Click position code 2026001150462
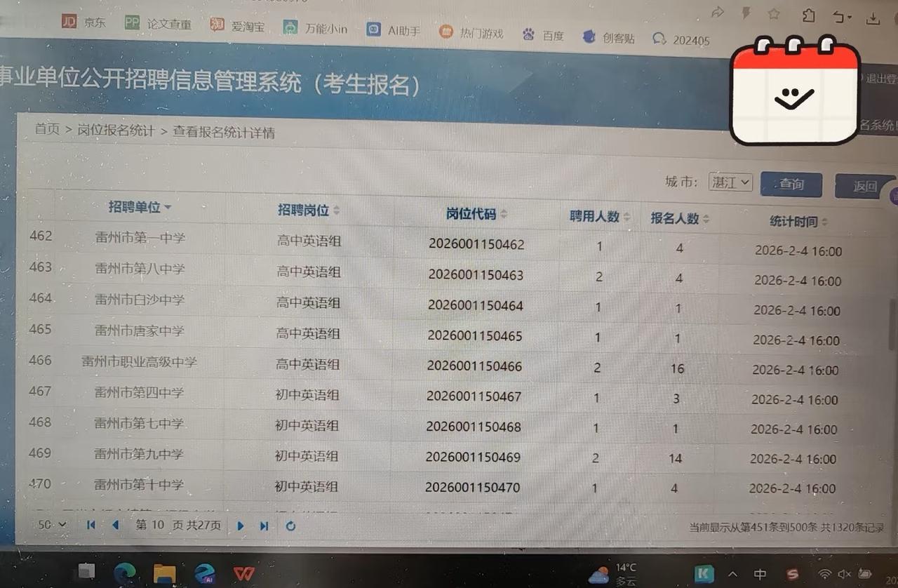The width and height of the screenshot is (898, 588). pos(476,245)
